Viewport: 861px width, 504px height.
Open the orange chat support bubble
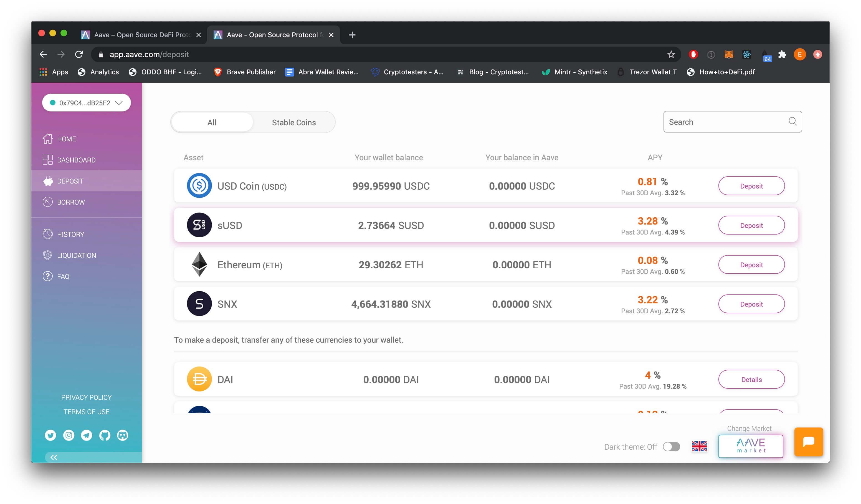[808, 442]
